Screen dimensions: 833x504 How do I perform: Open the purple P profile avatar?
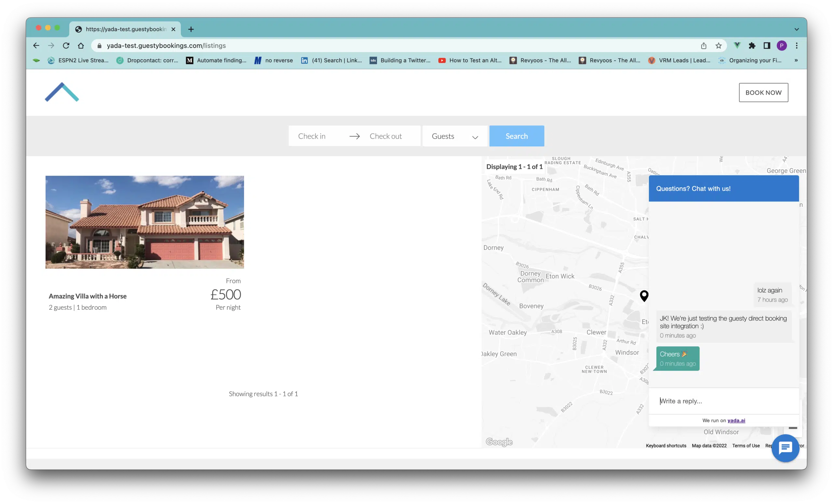pyautogui.click(x=782, y=46)
